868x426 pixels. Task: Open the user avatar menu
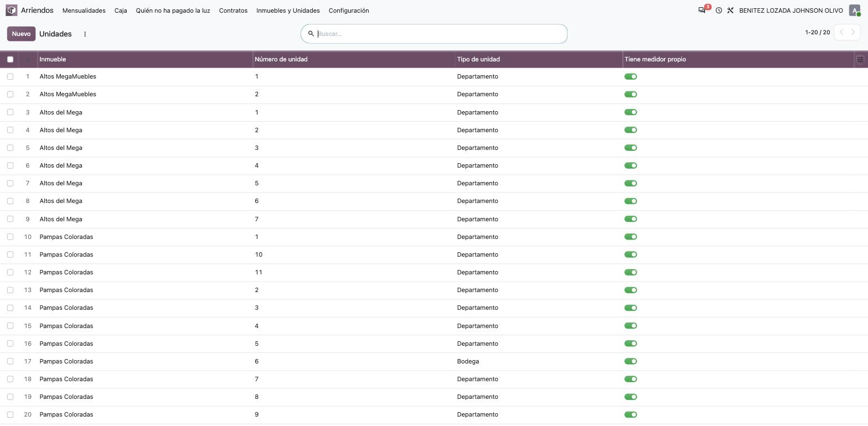(855, 11)
